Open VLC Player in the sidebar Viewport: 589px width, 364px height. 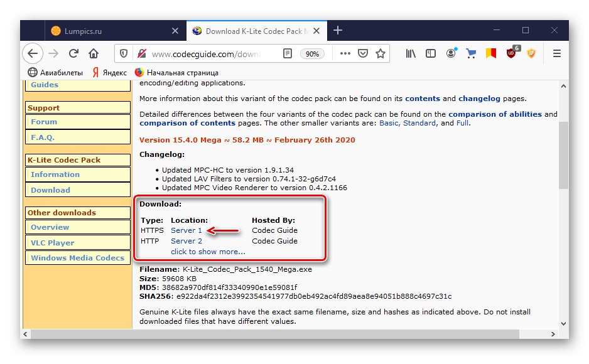[x=78, y=242]
